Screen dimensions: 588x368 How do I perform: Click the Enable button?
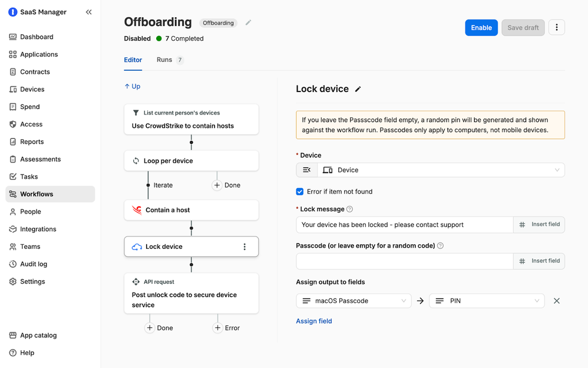click(481, 28)
